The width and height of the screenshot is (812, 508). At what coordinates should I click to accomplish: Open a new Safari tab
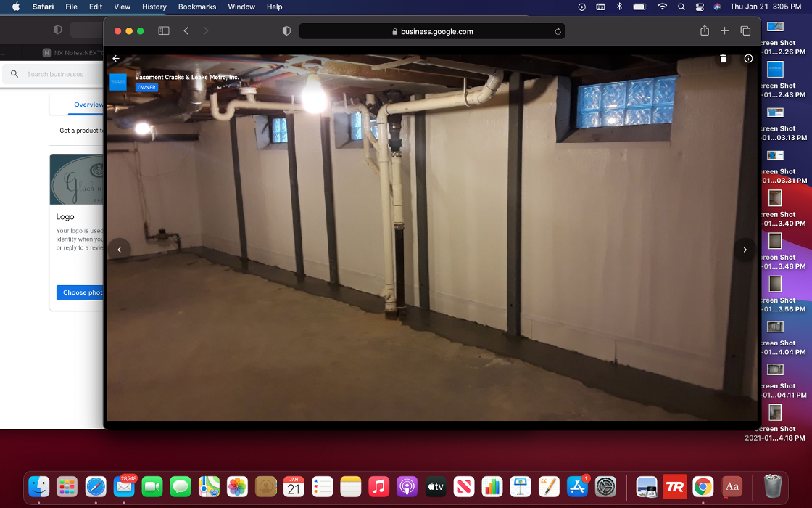pyautogui.click(x=724, y=31)
